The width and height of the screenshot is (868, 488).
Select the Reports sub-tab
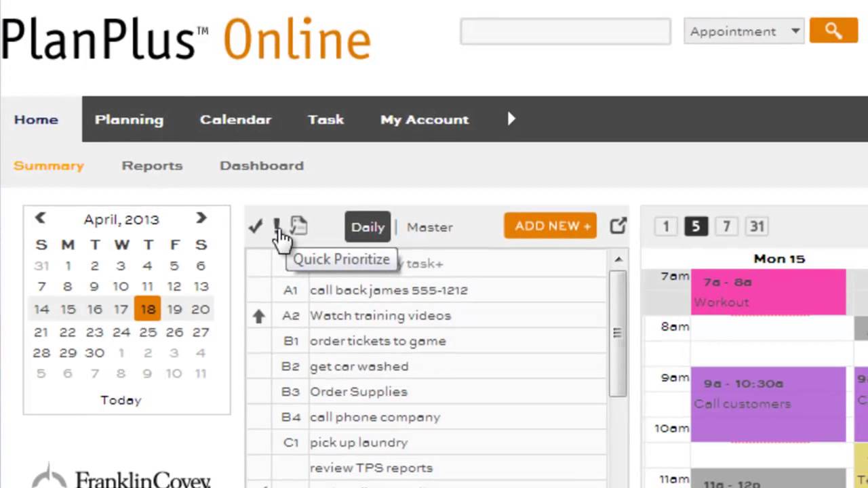tap(152, 165)
